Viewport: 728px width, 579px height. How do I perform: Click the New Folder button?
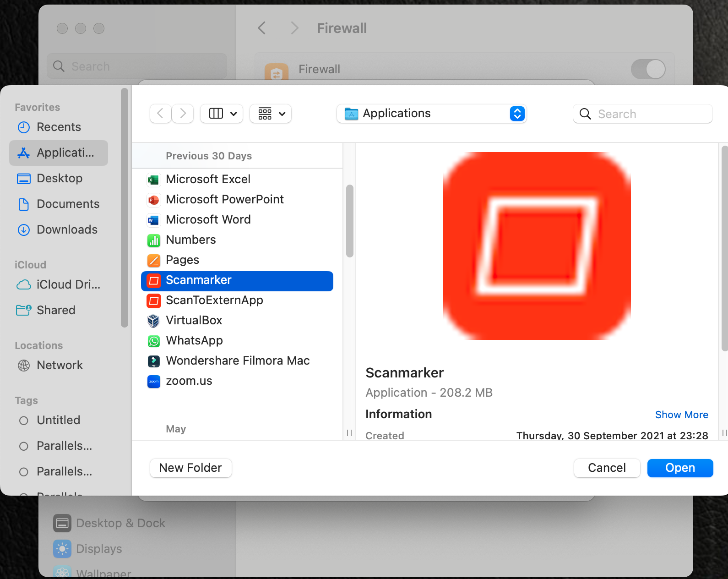(190, 468)
